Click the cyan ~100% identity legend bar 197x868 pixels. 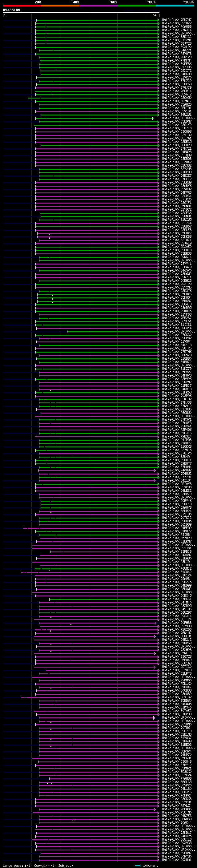(175, 6)
